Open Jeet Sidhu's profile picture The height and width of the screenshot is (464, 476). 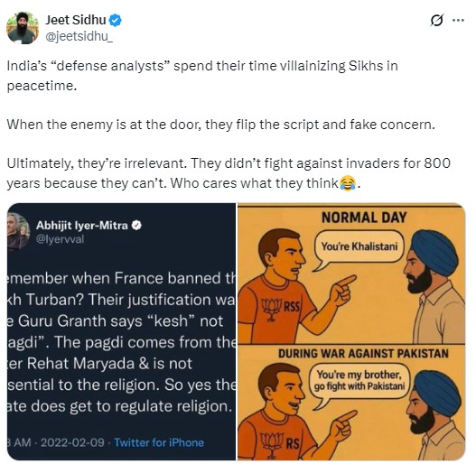click(x=23, y=28)
